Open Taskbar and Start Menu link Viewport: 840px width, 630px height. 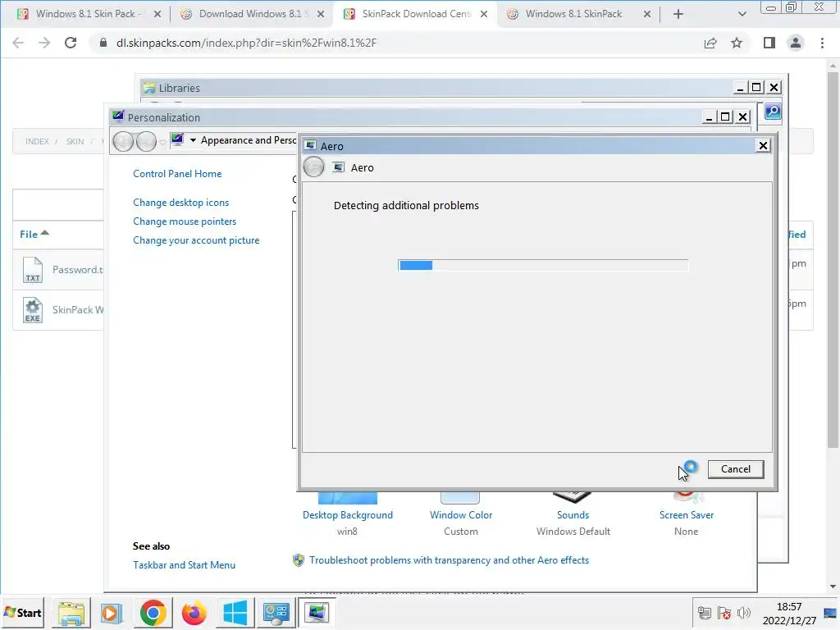(185, 564)
